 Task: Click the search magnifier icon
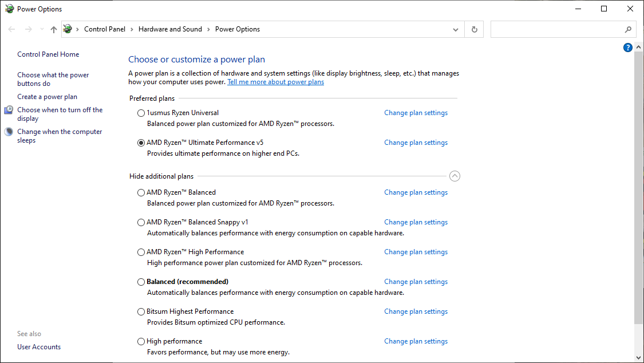point(628,29)
